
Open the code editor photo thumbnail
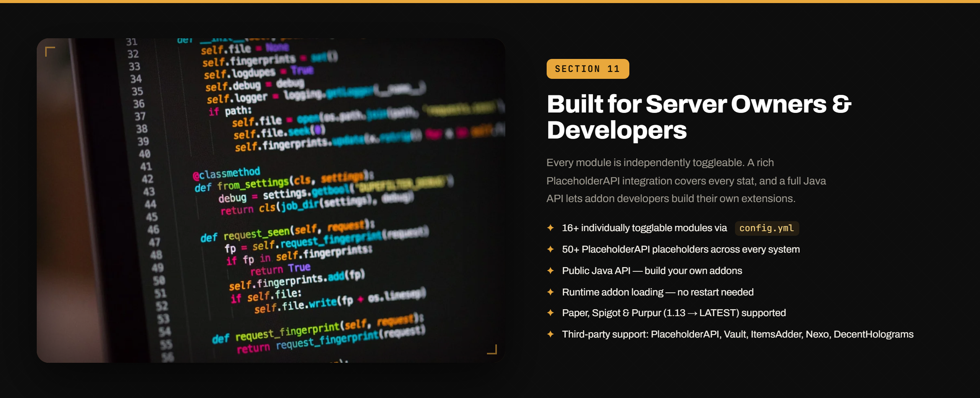coord(271,200)
